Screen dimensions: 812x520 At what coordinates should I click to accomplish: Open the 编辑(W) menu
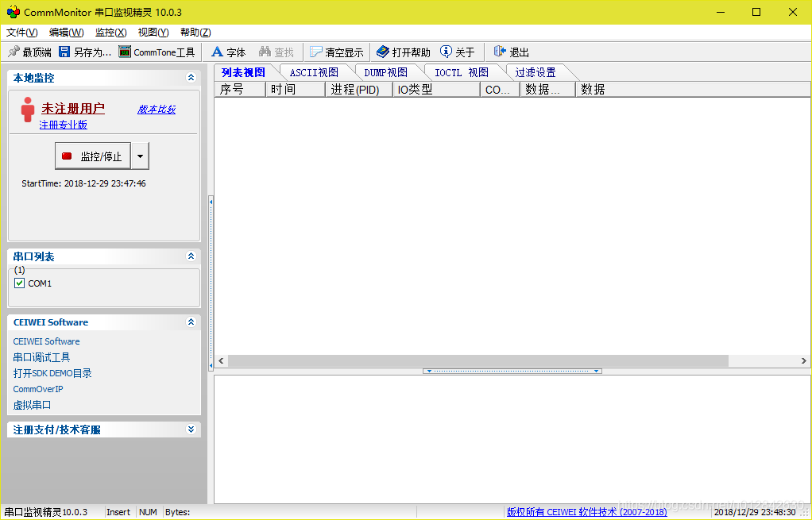pyautogui.click(x=66, y=33)
